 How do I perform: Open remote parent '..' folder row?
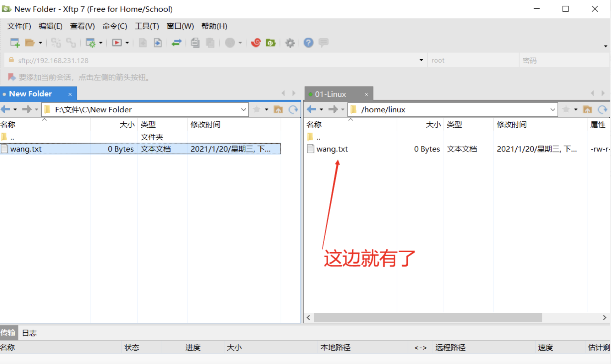click(x=457, y=137)
